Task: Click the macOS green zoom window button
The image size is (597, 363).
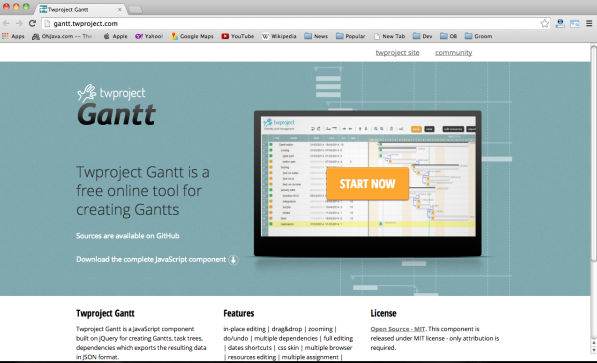Action: (26, 6)
